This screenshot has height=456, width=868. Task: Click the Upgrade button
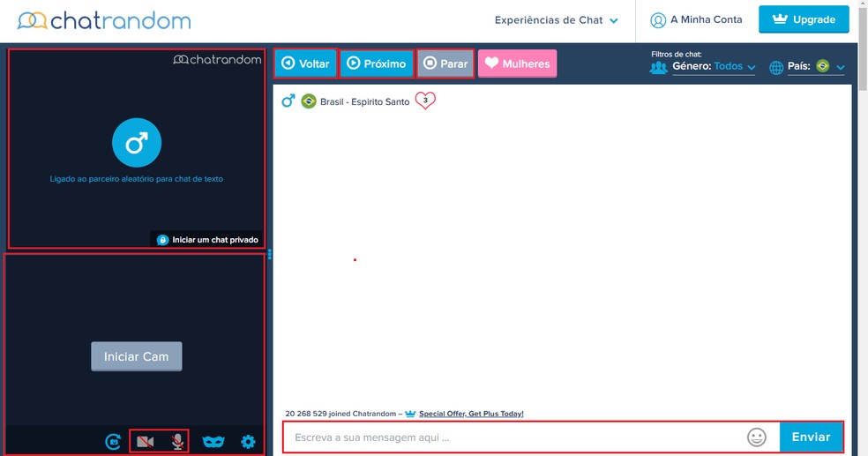tap(804, 19)
